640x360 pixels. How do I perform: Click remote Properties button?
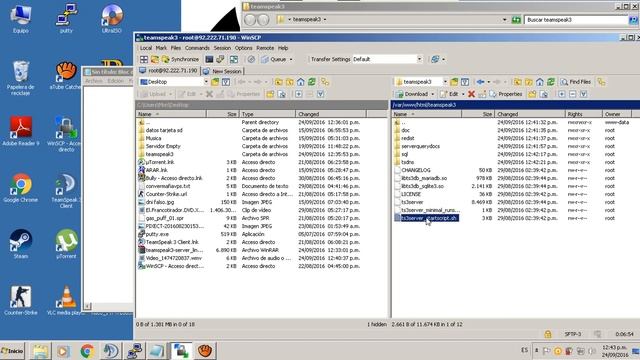pyautogui.click(x=506, y=94)
